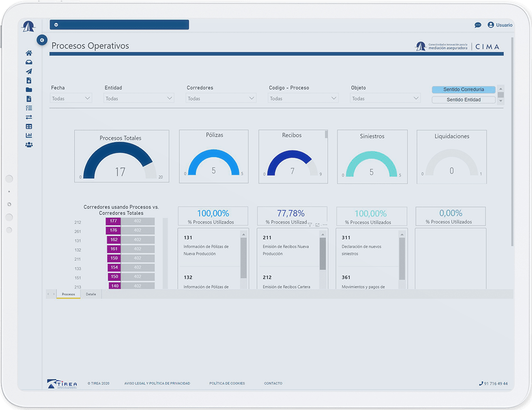Select the Procesos tab

(68, 294)
